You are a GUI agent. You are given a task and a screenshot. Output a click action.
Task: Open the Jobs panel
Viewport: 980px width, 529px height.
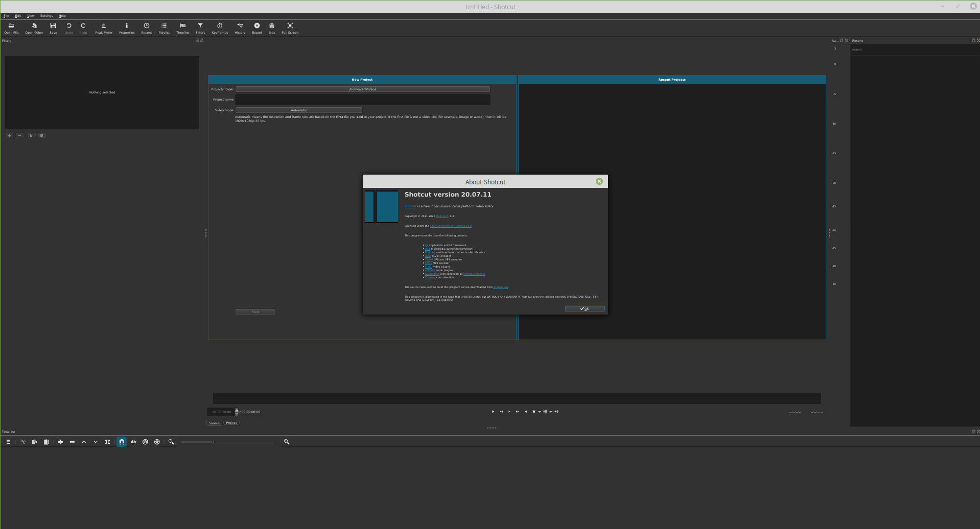coord(272,28)
